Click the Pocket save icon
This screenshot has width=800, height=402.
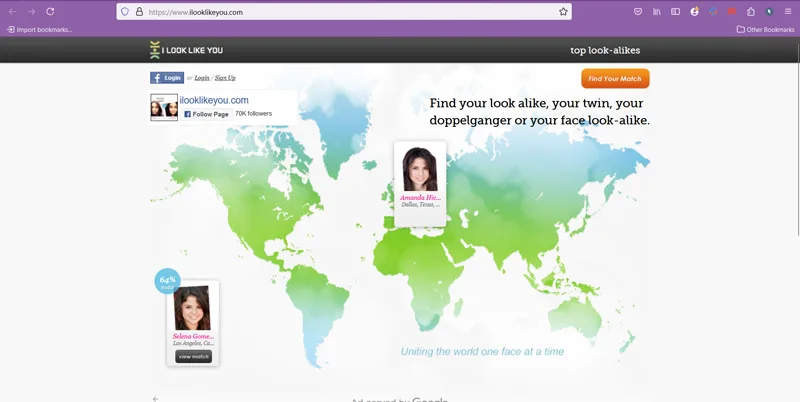[x=638, y=12]
